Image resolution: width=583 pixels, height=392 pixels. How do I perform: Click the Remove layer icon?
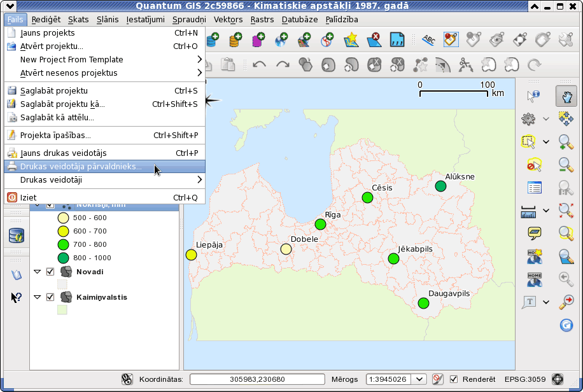click(x=374, y=40)
